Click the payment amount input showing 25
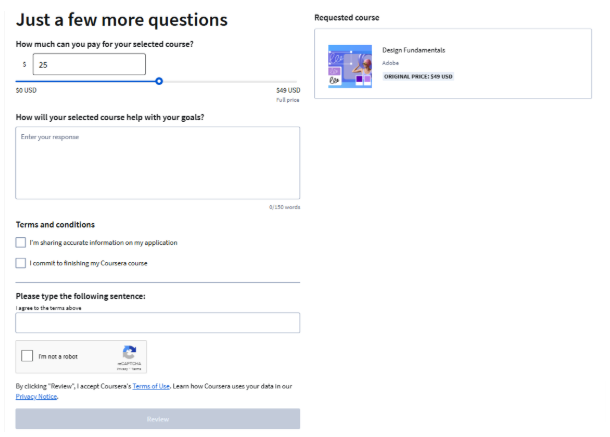The image size is (610, 437). (89, 64)
